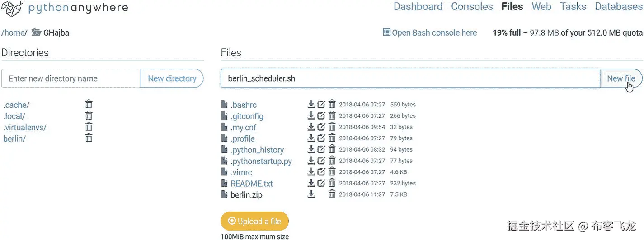
Task: Open the .vimrc file link
Action: coord(241,172)
